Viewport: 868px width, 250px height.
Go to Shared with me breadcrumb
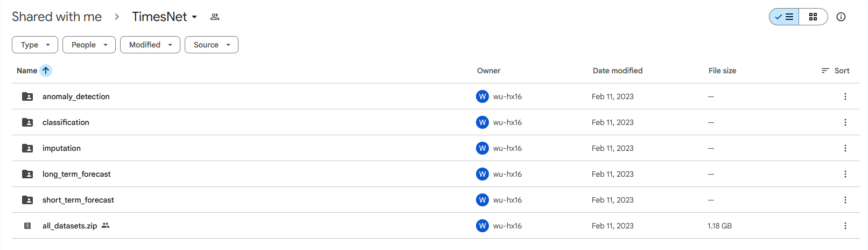tap(57, 17)
